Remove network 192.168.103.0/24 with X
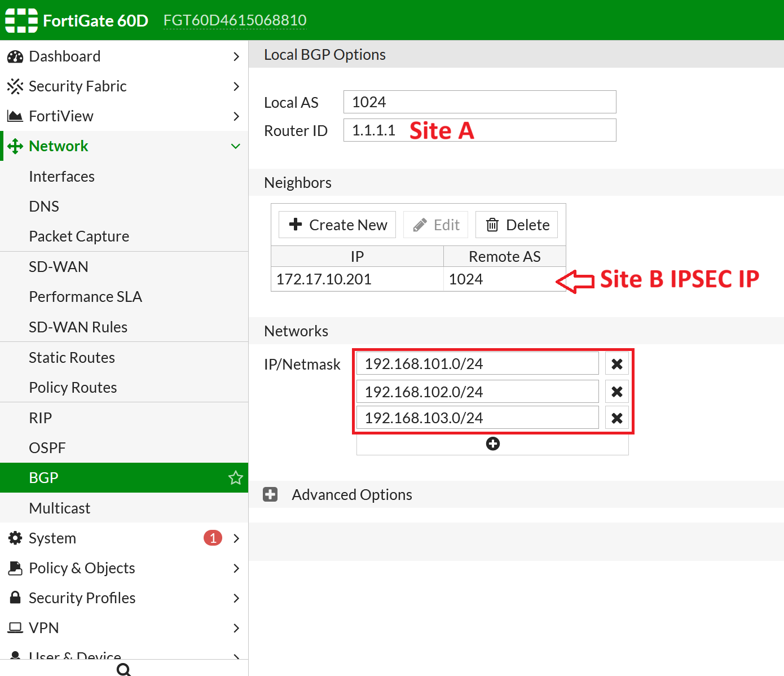784x676 pixels. pyautogui.click(x=617, y=418)
